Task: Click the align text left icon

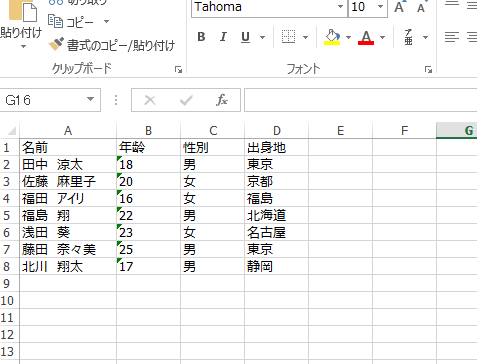Action: coord(452,37)
